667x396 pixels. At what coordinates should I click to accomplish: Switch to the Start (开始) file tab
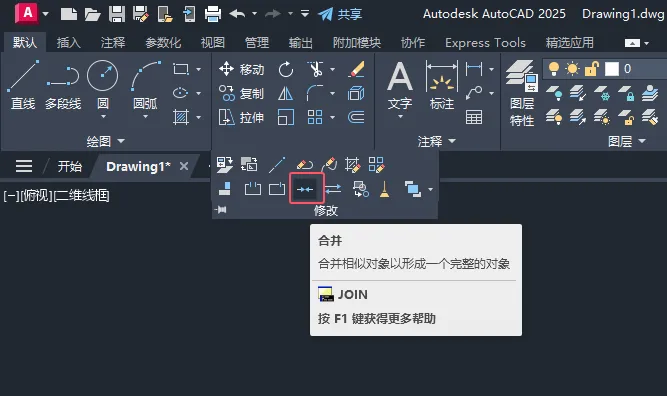70,166
